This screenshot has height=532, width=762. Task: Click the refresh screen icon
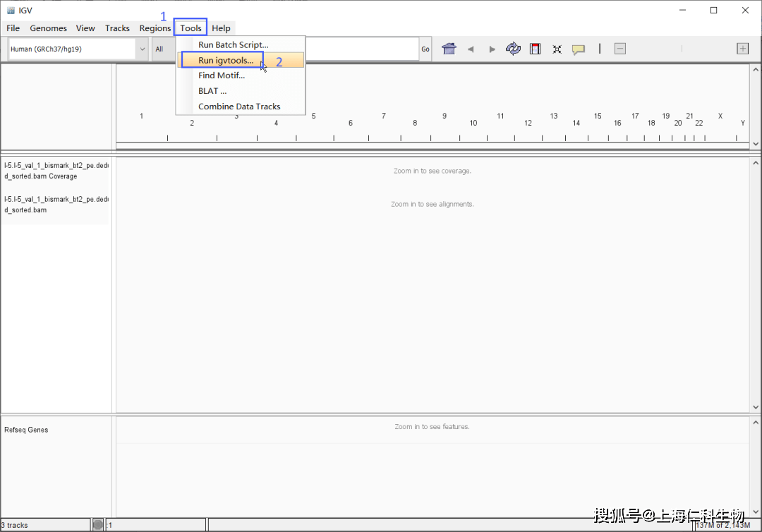click(513, 49)
